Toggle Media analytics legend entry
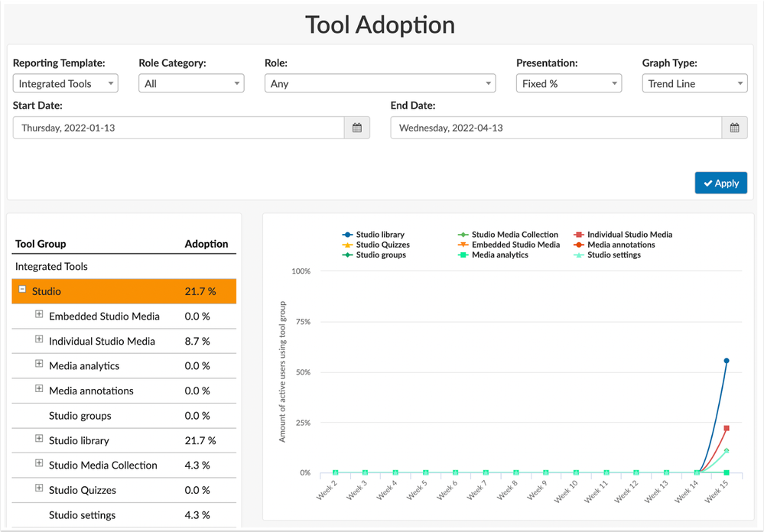Viewport: 764px width, 532px height. pos(493,255)
